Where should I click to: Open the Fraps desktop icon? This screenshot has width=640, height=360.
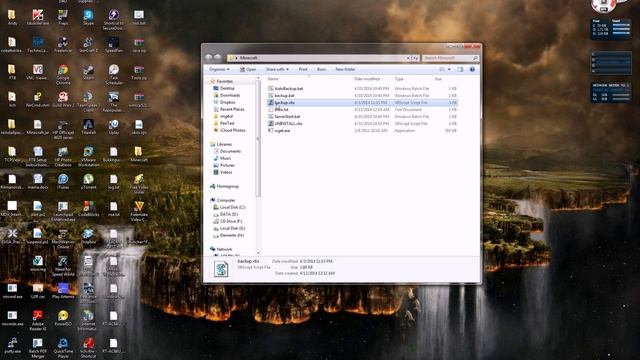pos(63,18)
